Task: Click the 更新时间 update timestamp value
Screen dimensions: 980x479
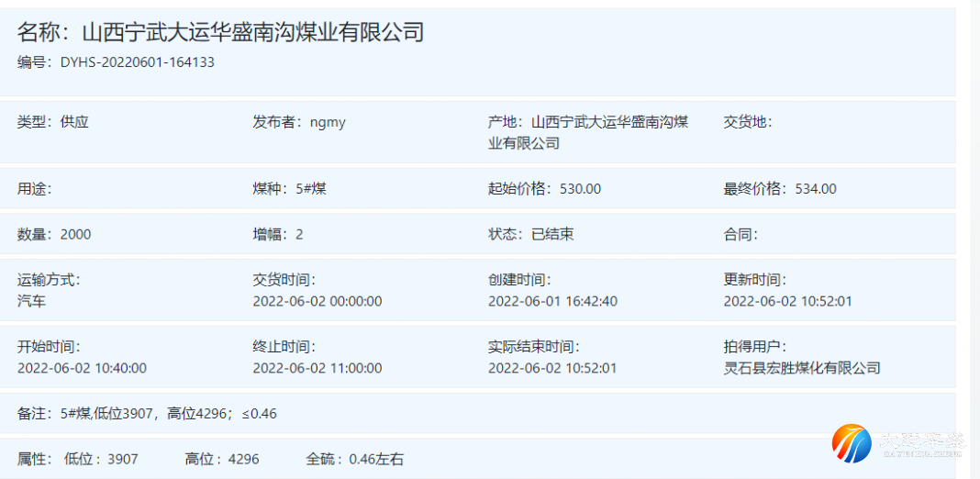Action: coord(788,301)
